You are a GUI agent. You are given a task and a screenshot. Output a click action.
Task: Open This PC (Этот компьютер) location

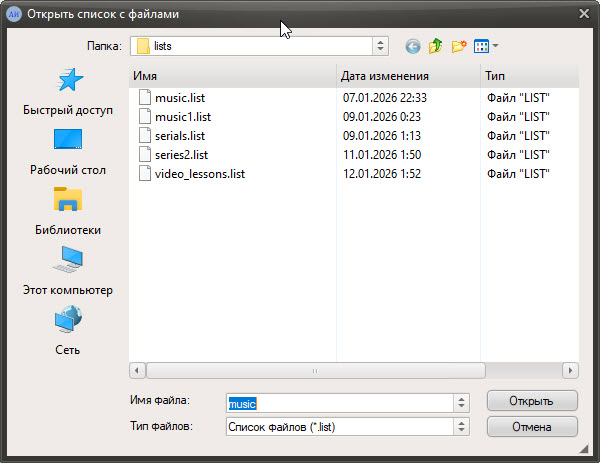pos(68,271)
